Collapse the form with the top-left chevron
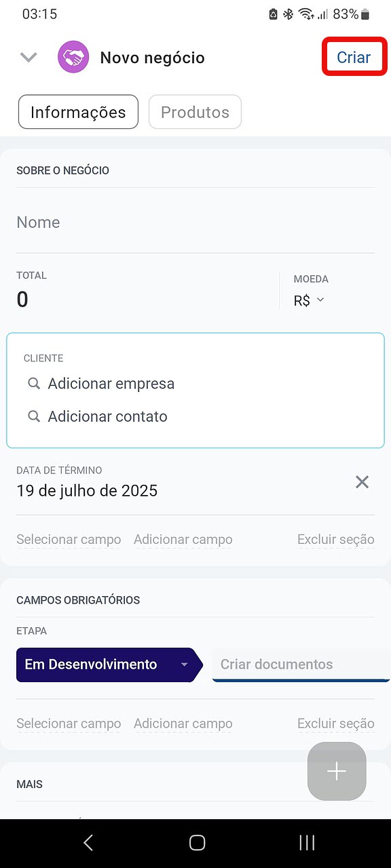 click(29, 58)
